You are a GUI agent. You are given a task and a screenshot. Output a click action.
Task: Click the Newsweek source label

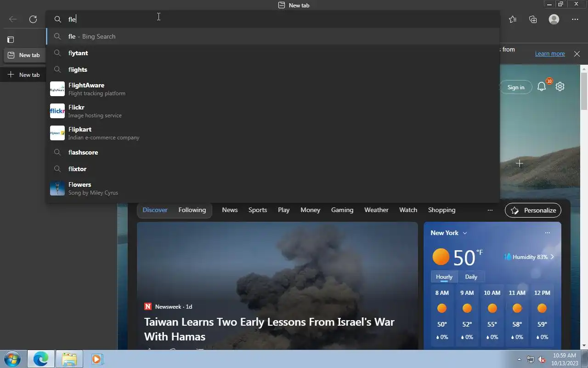(168, 306)
